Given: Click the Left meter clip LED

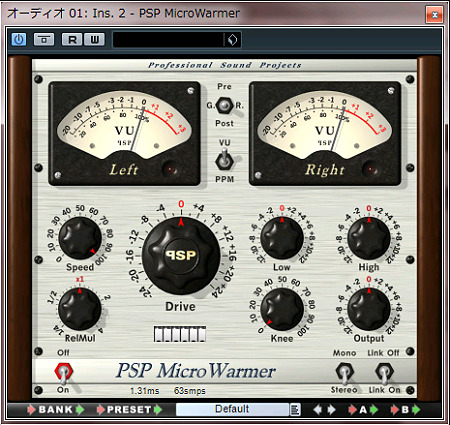Looking at the screenshot, I should (171, 169).
